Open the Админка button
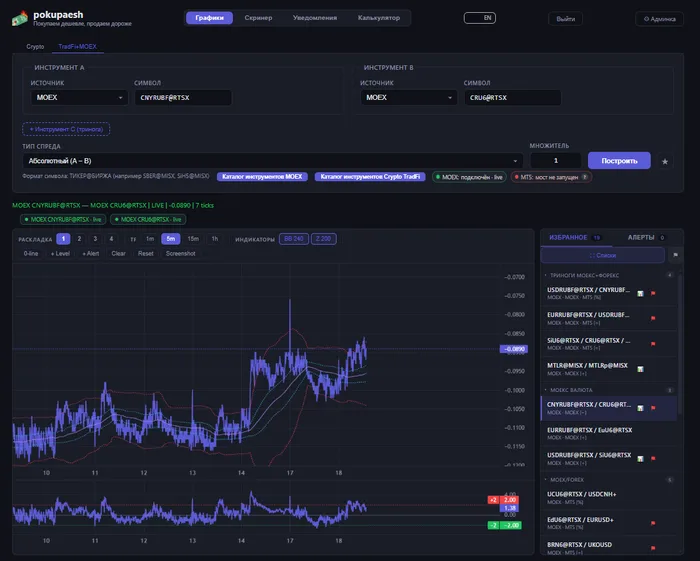The image size is (700, 561). click(659, 19)
